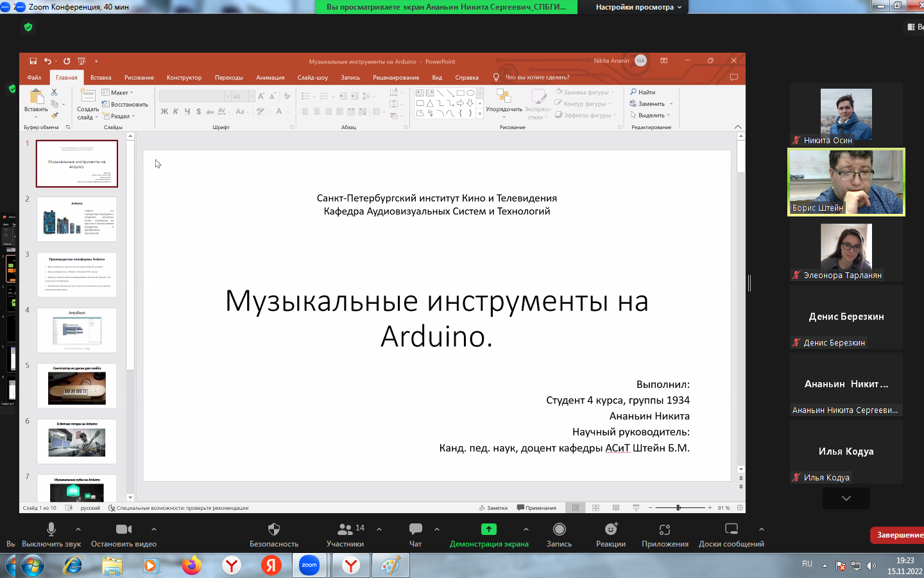Viewport: 924px width, 578px height.
Task: Adjust the zoom slider handle in status bar
Action: click(x=678, y=507)
